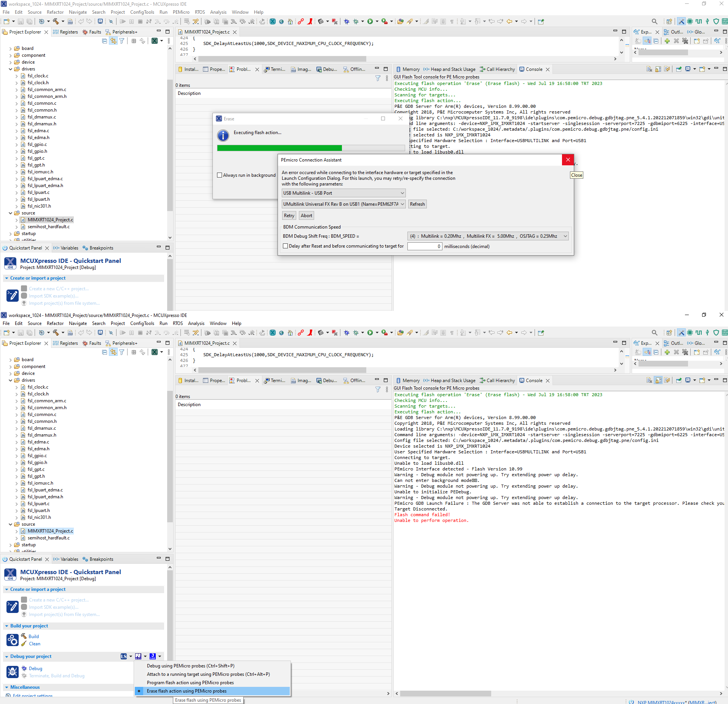Enable the Delay after Reset checkbox

point(286,246)
